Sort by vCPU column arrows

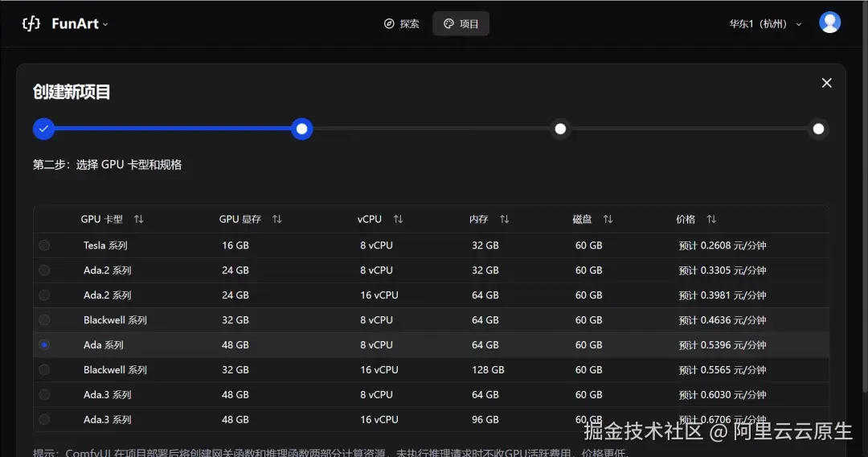398,220
